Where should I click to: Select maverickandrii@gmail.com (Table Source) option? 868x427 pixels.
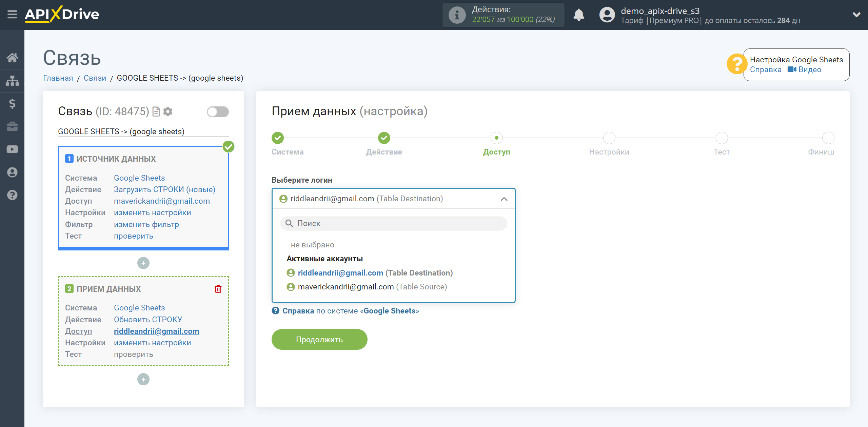[x=367, y=287]
